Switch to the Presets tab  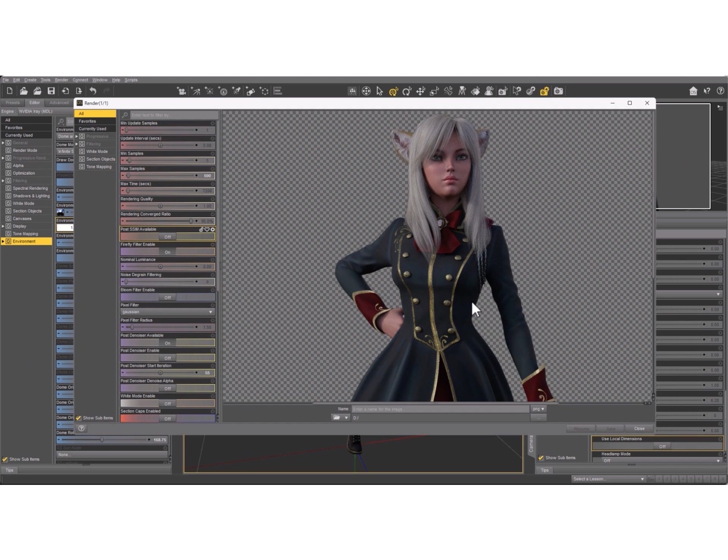(x=12, y=102)
